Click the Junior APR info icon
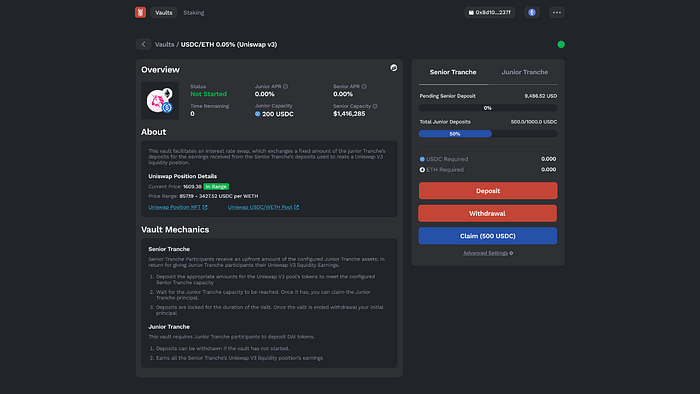 285,87
